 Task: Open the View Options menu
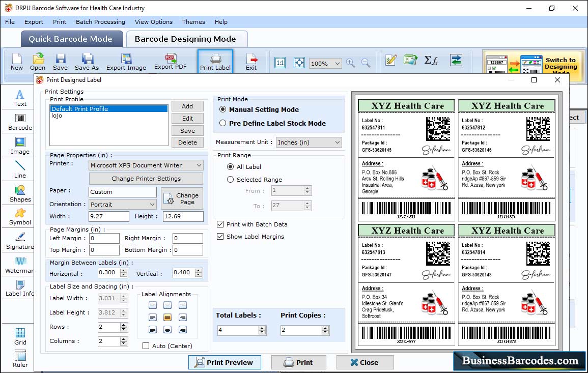click(x=154, y=22)
